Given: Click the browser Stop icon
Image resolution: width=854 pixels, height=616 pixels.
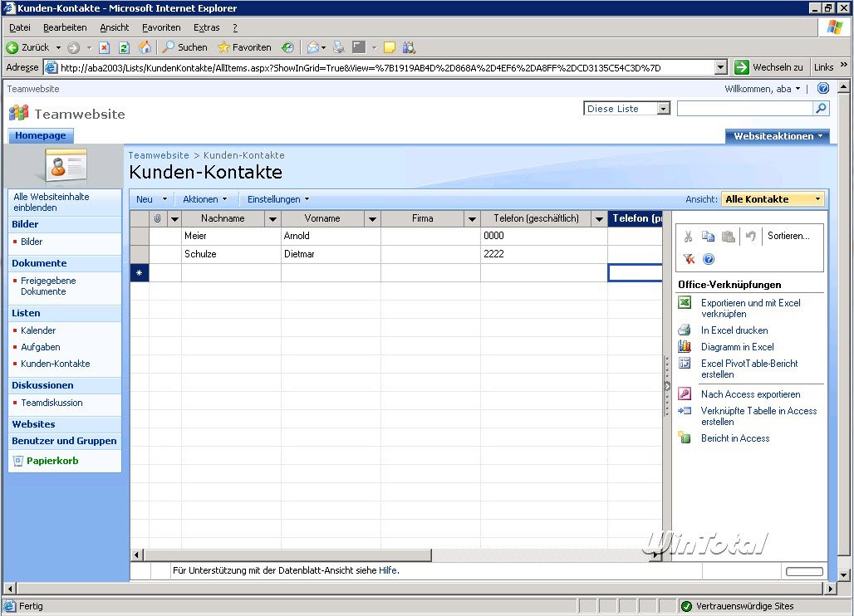Looking at the screenshot, I should (x=105, y=48).
